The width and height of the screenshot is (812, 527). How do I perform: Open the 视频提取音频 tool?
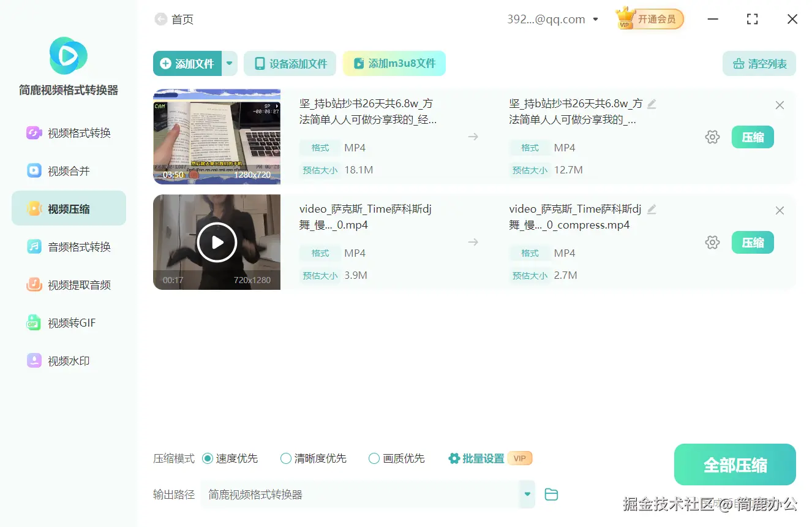click(68, 284)
